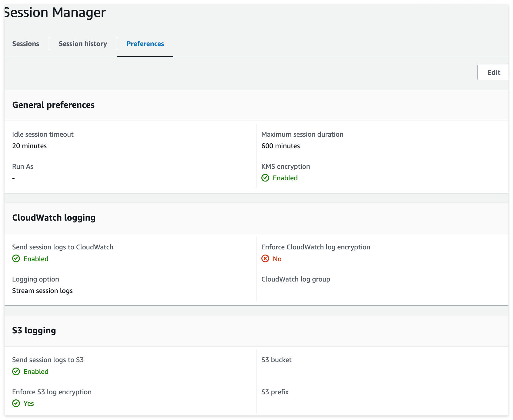513x420 pixels.
Task: Click Enforce S3 log encryption label
Action: click(52, 392)
